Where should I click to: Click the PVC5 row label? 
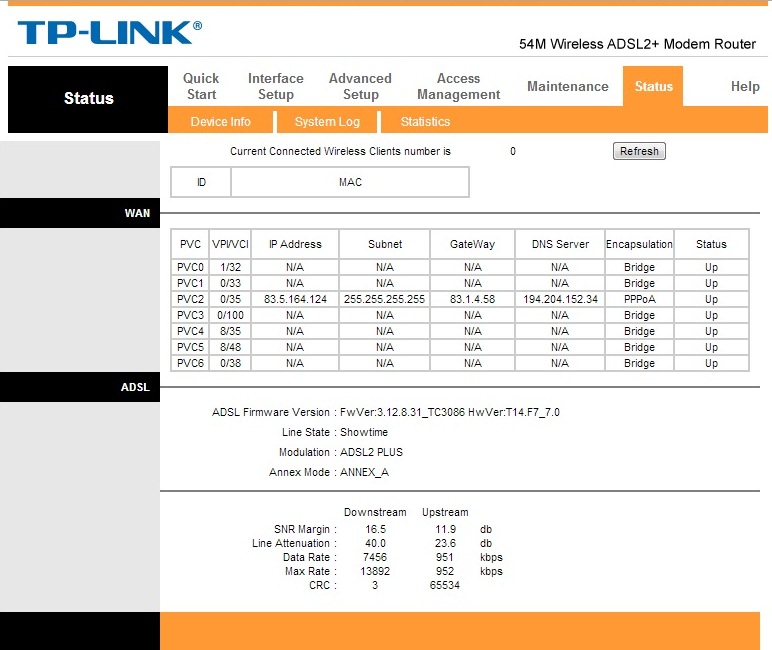[x=190, y=347]
